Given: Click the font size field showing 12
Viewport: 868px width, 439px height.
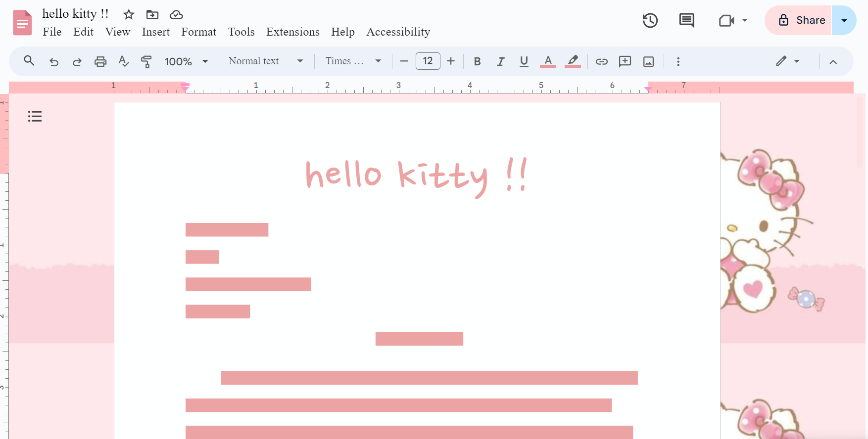Looking at the screenshot, I should pos(428,61).
